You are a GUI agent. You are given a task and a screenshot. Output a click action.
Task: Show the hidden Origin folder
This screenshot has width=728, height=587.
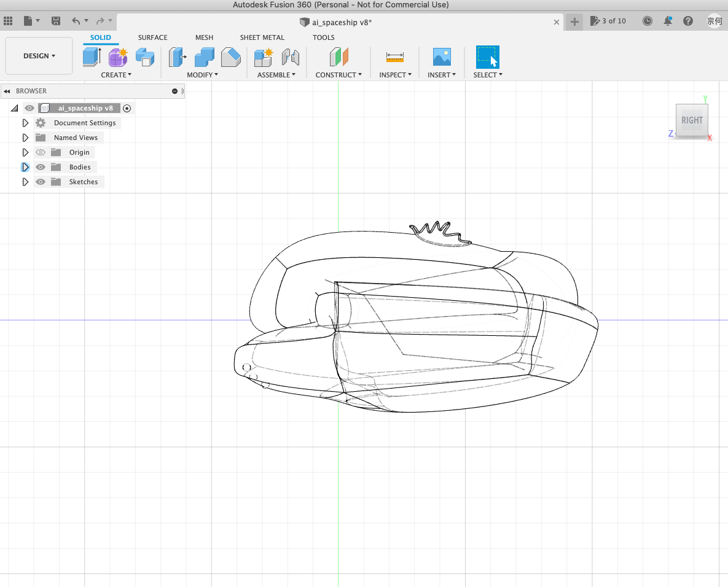point(41,152)
